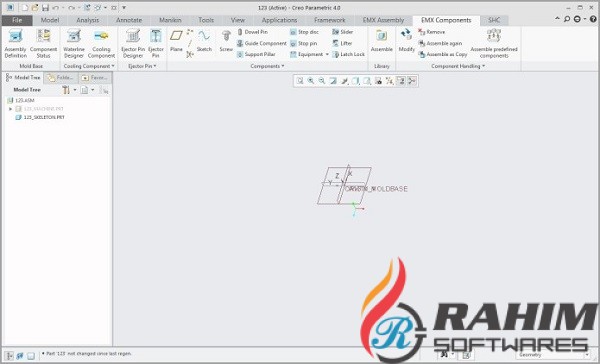Choose Assemble again
Viewport: 600px width, 364px height.
[440, 43]
